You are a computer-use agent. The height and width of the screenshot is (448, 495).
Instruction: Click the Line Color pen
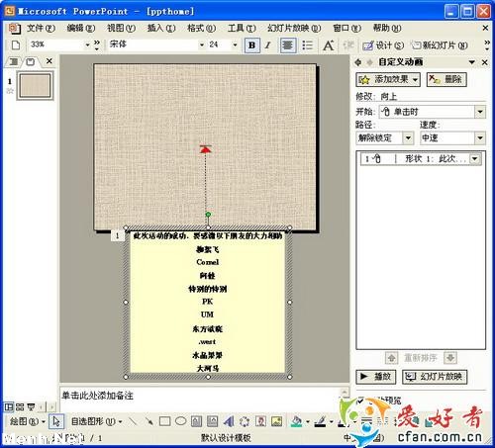(320, 421)
